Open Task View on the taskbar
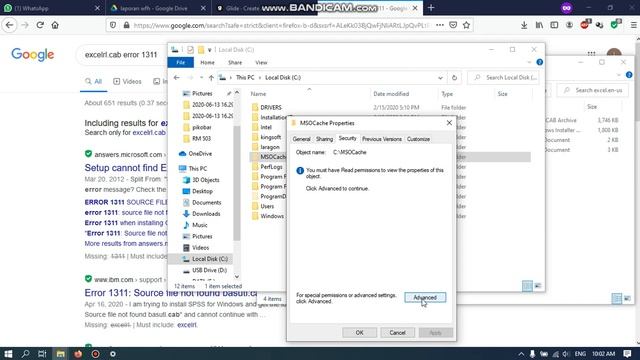Image resolution: width=640 pixels, height=360 pixels. click(42, 354)
